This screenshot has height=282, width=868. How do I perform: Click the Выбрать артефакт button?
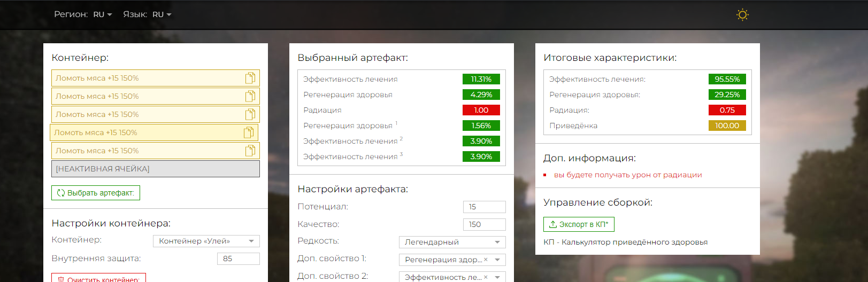point(96,193)
